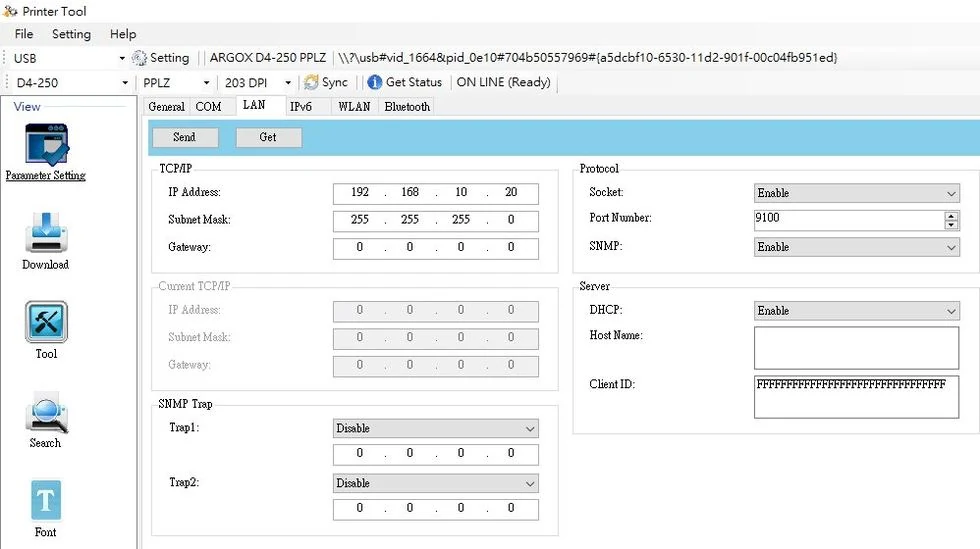The image size is (980, 549).
Task: Open the Tool view icon
Action: tap(46, 322)
